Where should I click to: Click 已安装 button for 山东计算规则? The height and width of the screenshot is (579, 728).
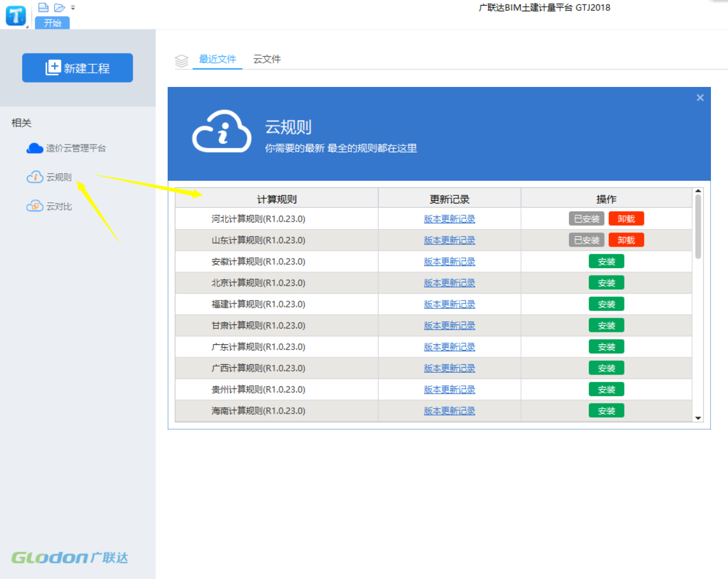pos(586,240)
